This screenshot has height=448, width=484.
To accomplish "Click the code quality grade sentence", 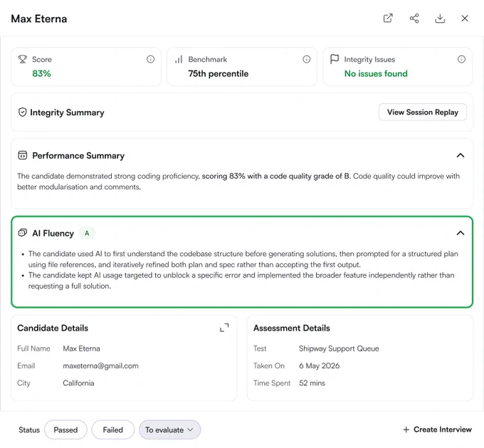I will 276,176.
